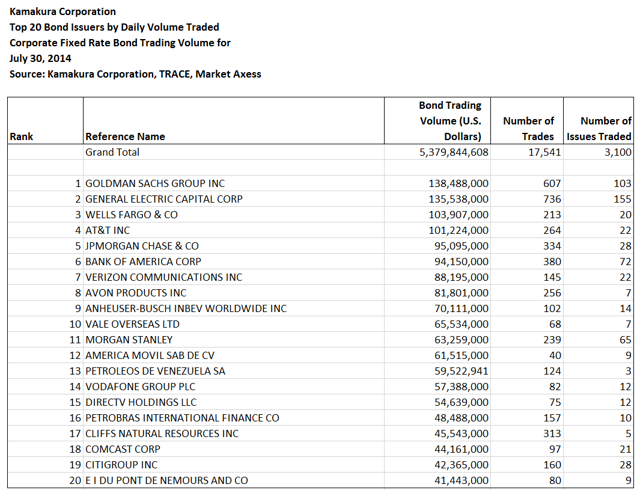Click Du Pont volume 41,443,000
Screen dimensions: 640x490
[461, 481]
